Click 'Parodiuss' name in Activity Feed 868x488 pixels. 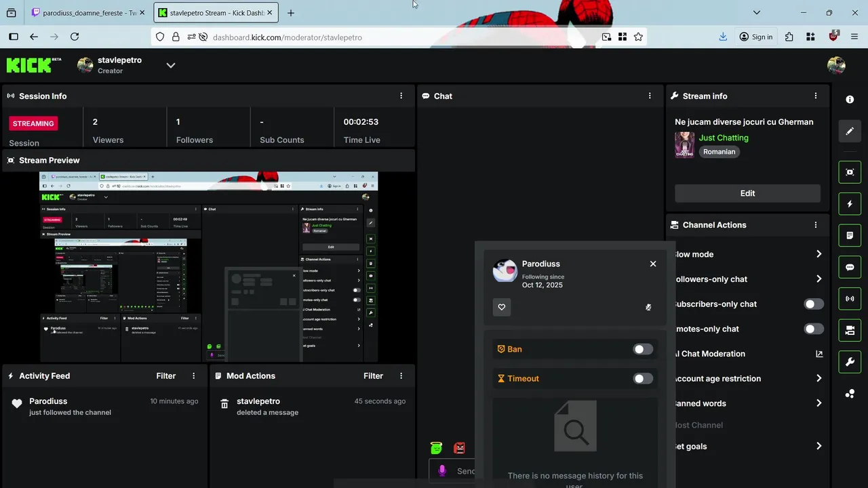pyautogui.click(x=48, y=401)
